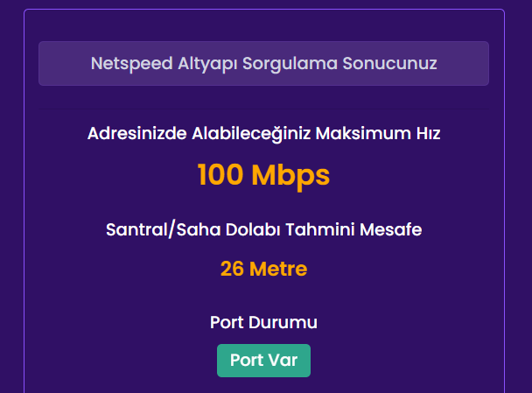Click the Santral/Saha Dolabı Tahmini Mesafe heading
The image size is (532, 393).
263,229
